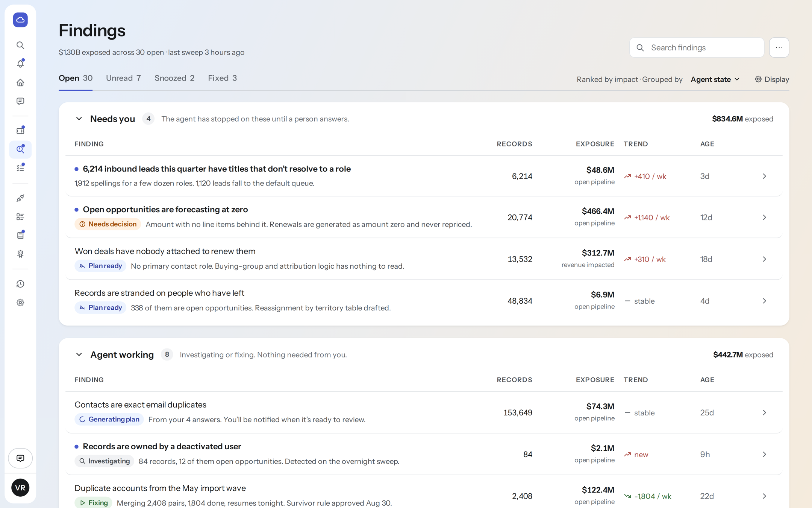Screen dimensions: 812x508
Task: Click the cloud app logo at top
Action: coord(20,20)
